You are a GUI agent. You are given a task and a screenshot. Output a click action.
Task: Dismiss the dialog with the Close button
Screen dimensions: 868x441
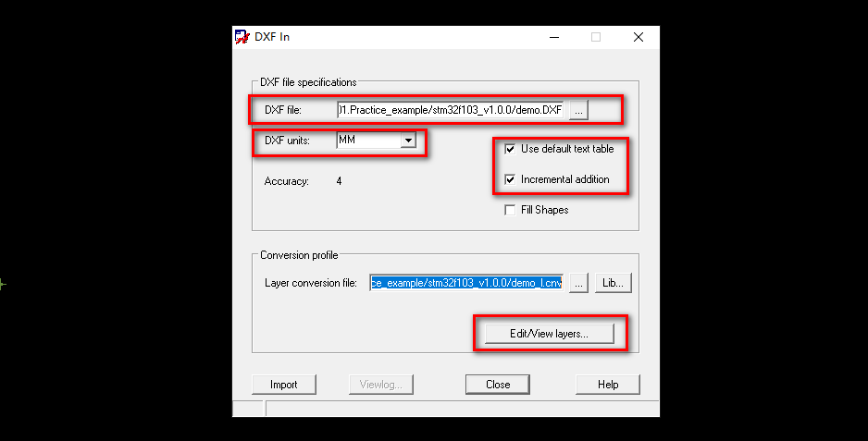click(x=498, y=385)
